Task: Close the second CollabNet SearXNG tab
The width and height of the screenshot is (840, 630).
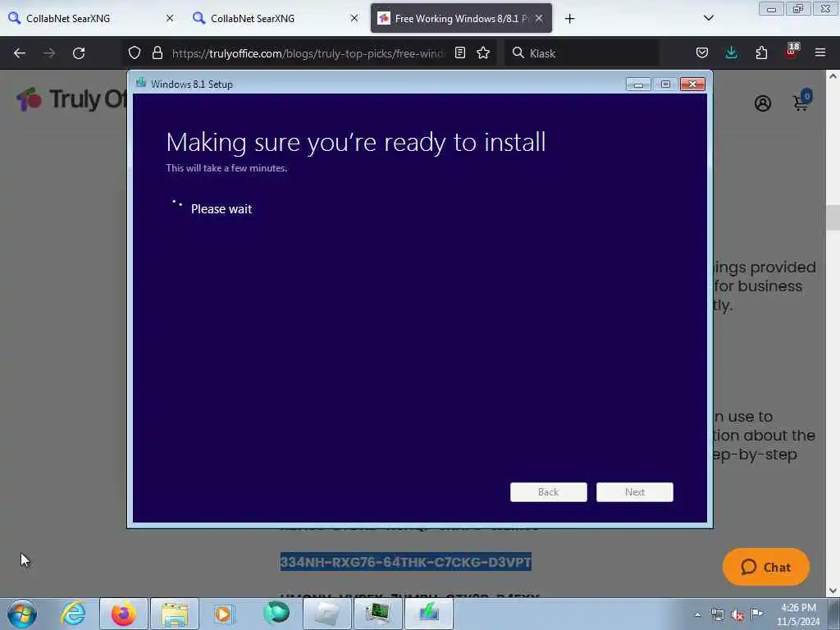Action: [x=354, y=18]
